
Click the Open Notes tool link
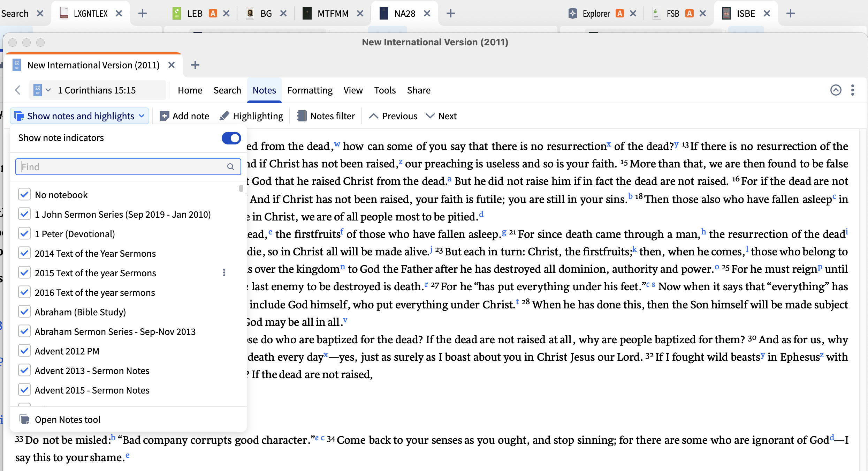[x=67, y=419]
